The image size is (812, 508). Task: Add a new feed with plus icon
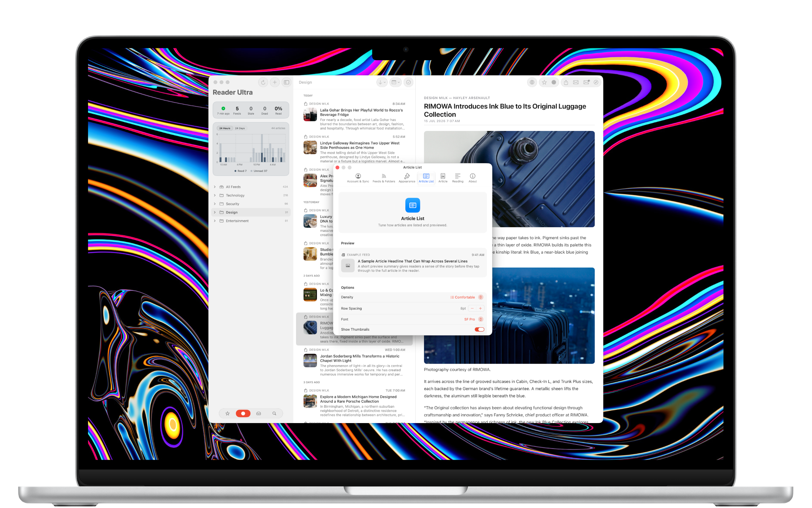click(x=274, y=82)
